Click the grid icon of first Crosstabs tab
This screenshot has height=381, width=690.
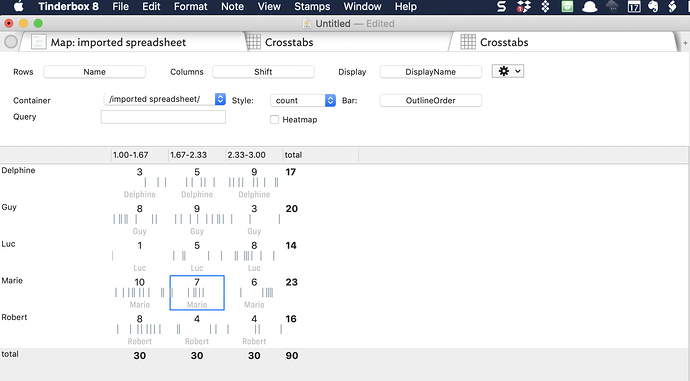253,42
